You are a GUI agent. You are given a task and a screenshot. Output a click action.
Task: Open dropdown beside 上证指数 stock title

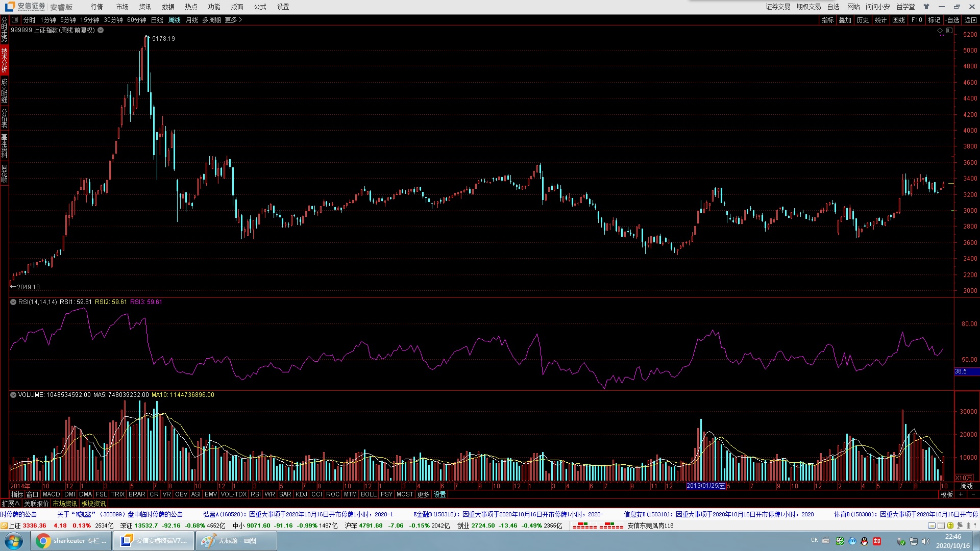(101, 30)
